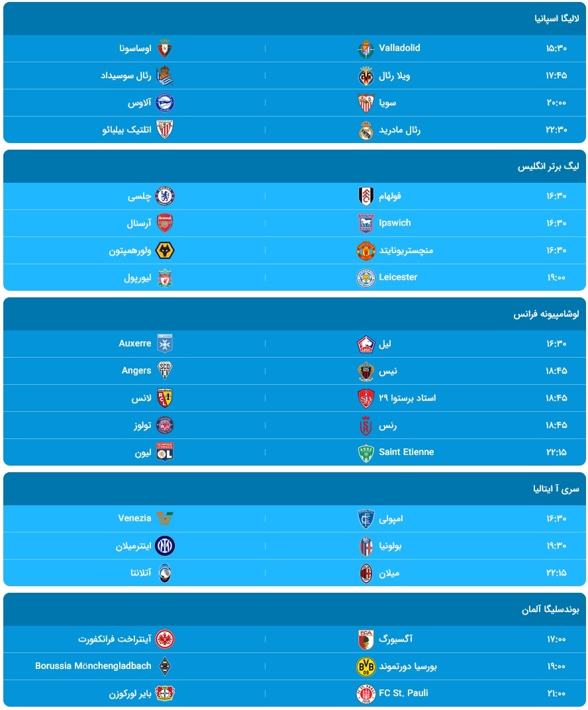The image size is (588, 710).
Task: Click the Bayer Leverkusen crest
Action: (x=165, y=693)
